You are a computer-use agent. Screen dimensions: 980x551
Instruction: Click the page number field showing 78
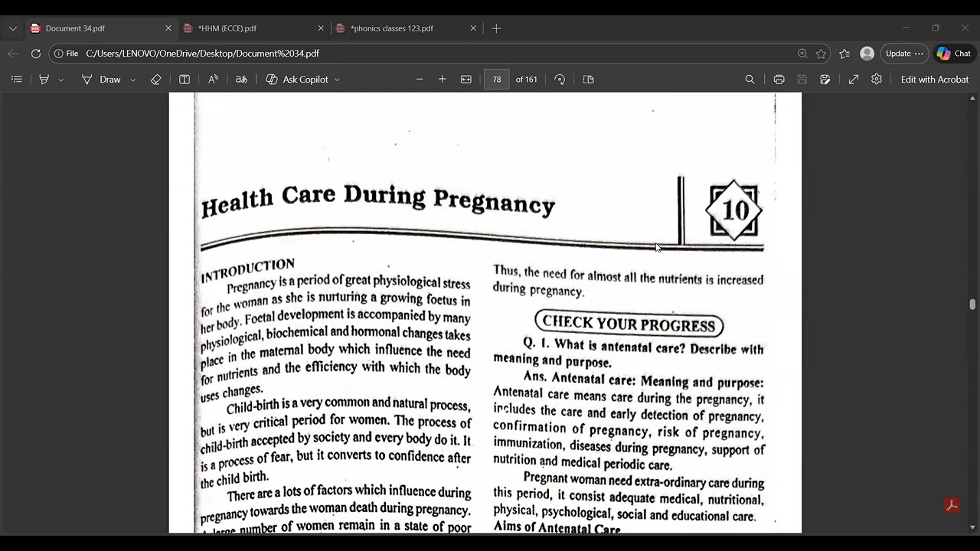(x=497, y=80)
